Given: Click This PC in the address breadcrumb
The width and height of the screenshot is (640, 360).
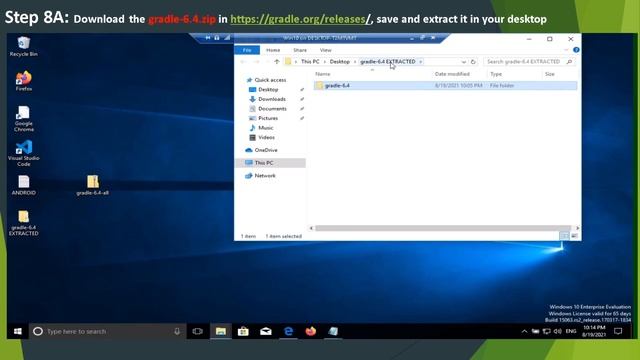Looking at the screenshot, I should 310,62.
